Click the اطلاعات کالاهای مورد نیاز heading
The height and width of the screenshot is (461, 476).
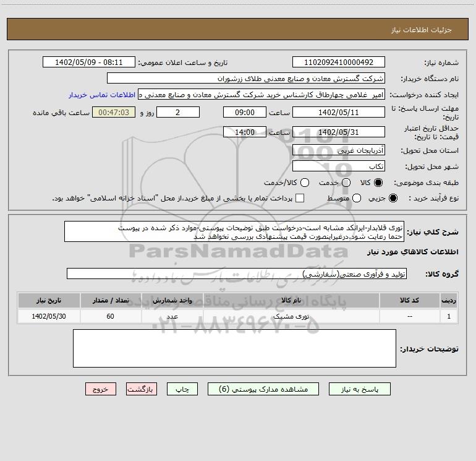pos(413,252)
